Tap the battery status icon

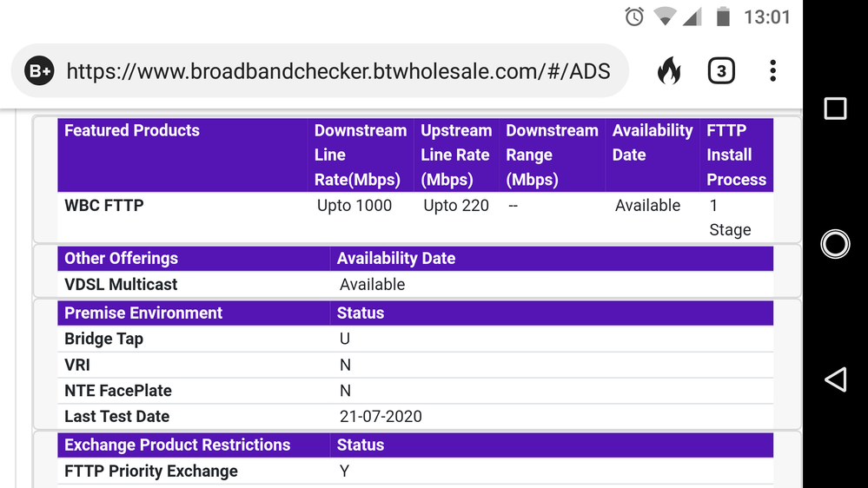[x=722, y=16]
